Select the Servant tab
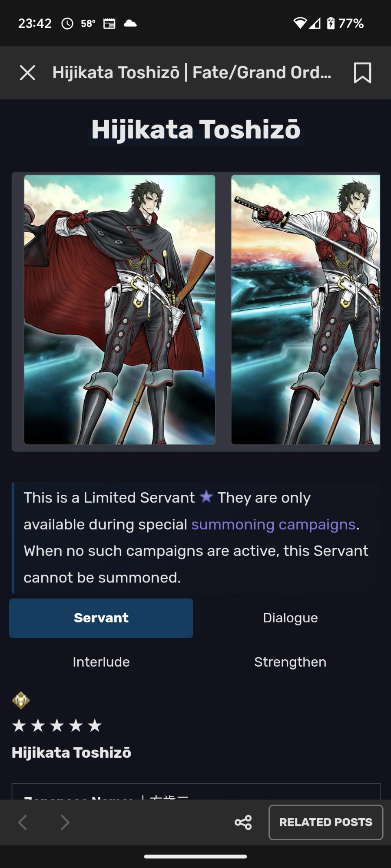This screenshot has width=391, height=868. click(x=101, y=618)
